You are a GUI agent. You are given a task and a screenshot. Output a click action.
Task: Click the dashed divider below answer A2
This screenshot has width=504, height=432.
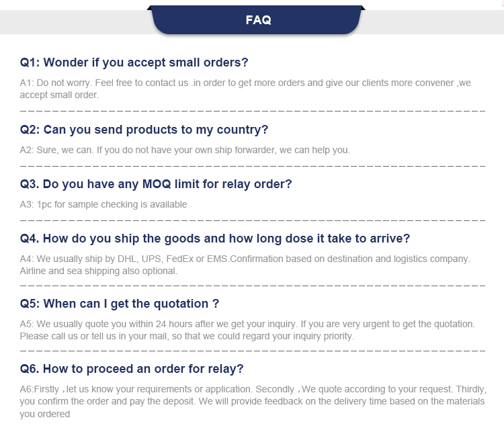click(252, 165)
